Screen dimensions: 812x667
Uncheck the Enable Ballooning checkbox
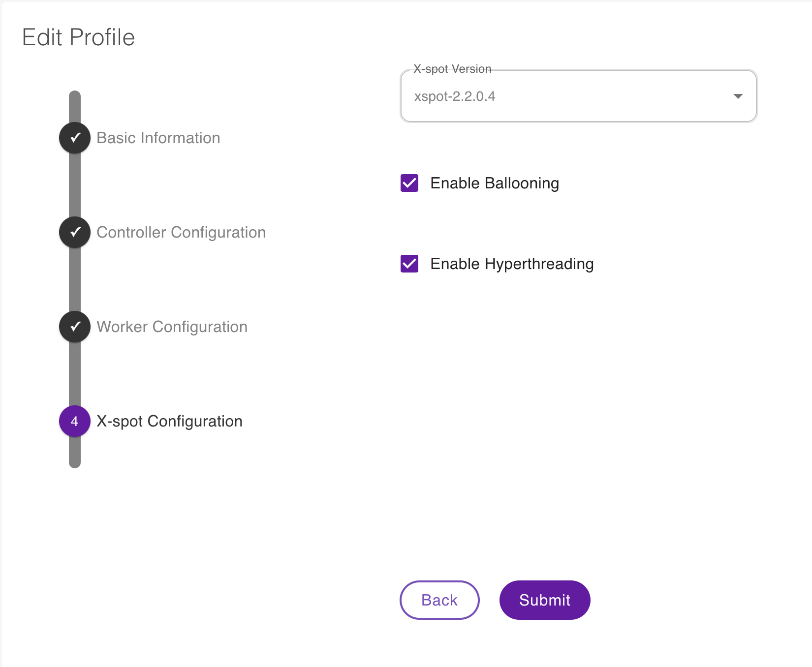click(409, 183)
